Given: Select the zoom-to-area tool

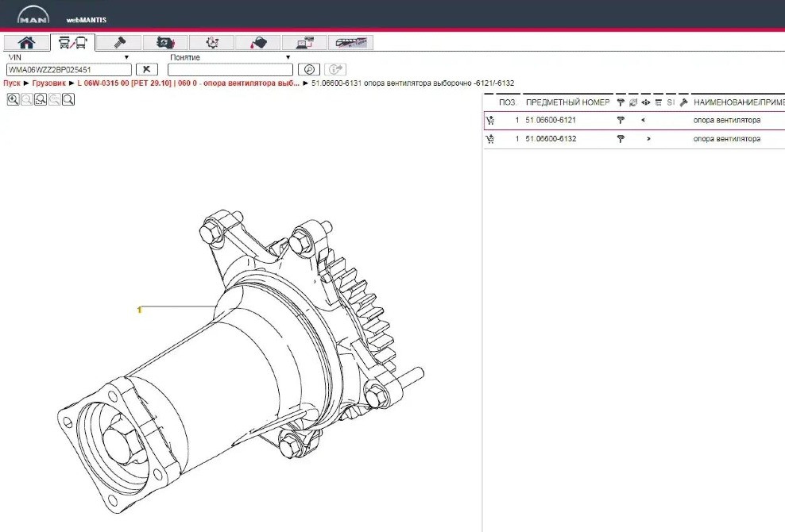Looking at the screenshot, I should tap(41, 99).
